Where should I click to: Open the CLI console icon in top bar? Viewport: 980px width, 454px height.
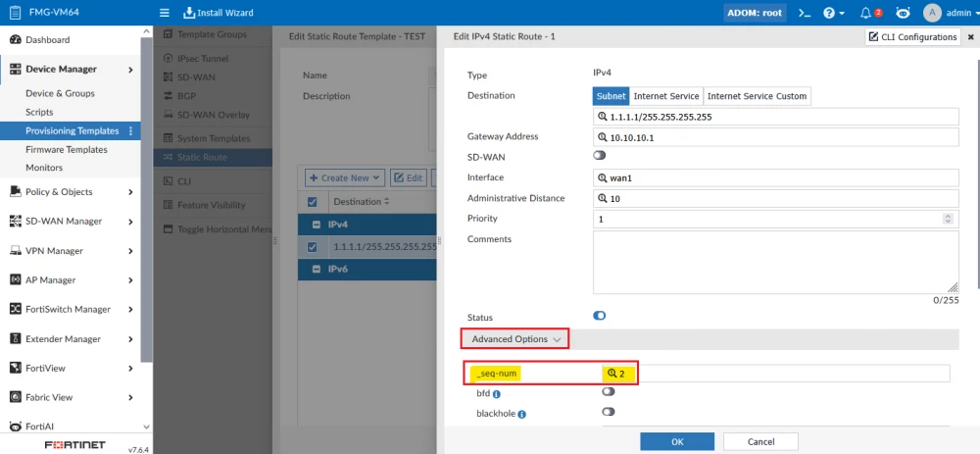point(805,13)
